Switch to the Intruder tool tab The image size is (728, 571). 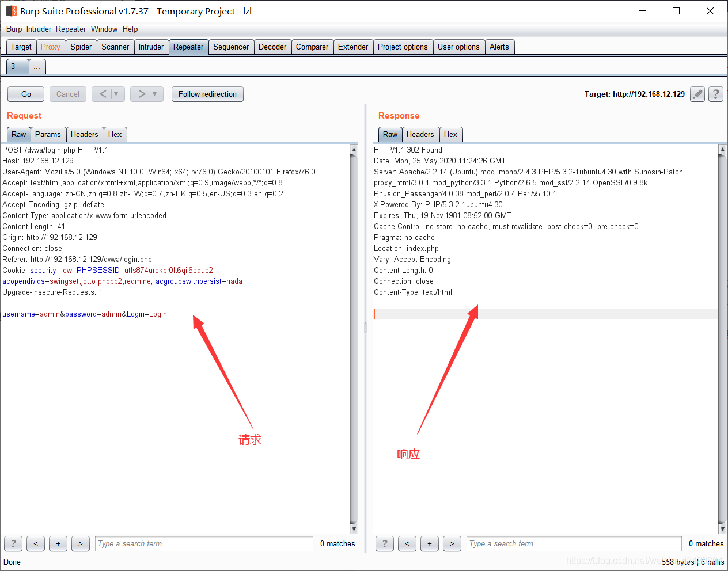(x=151, y=47)
